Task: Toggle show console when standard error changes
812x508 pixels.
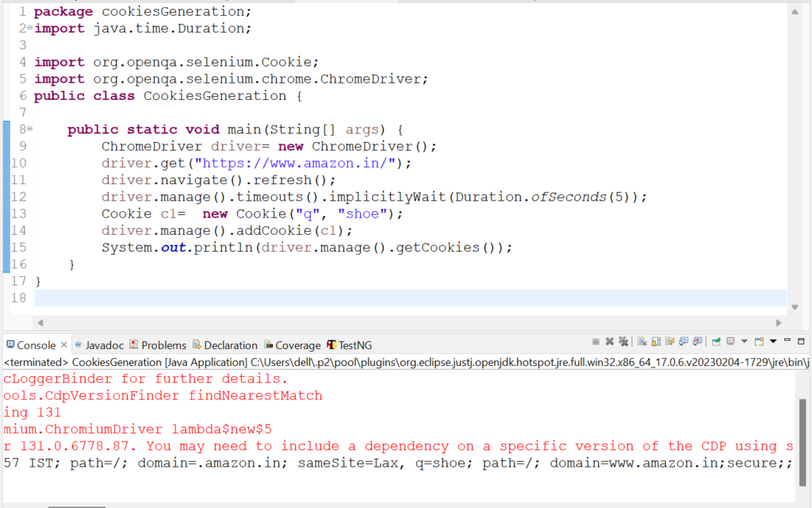Action: tap(698, 341)
